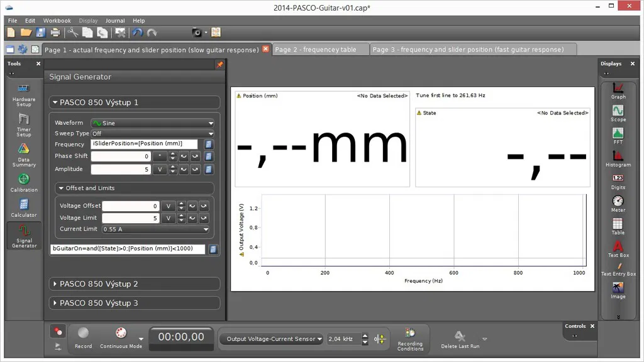Click the Open folder toolbar icon

(x=26, y=33)
